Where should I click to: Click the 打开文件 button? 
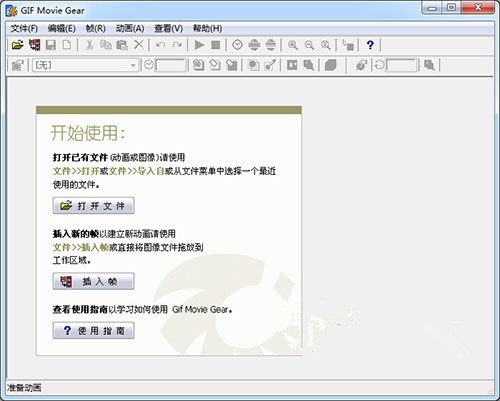pos(93,206)
